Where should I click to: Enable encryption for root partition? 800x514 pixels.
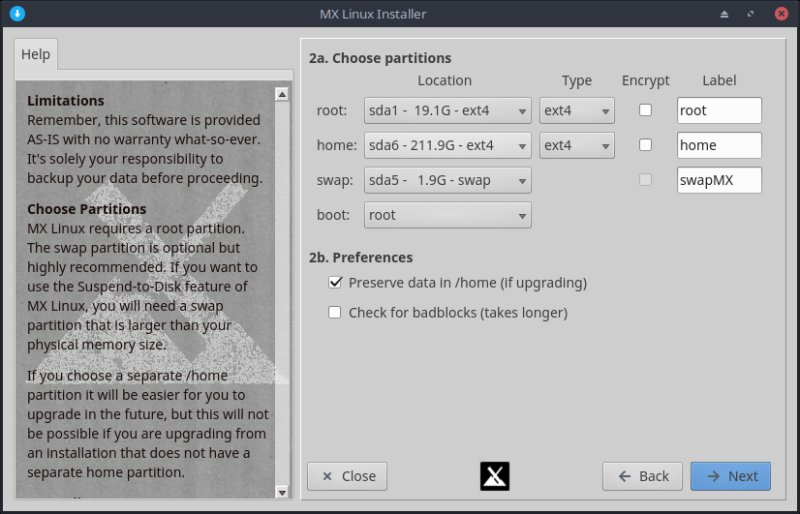645,110
